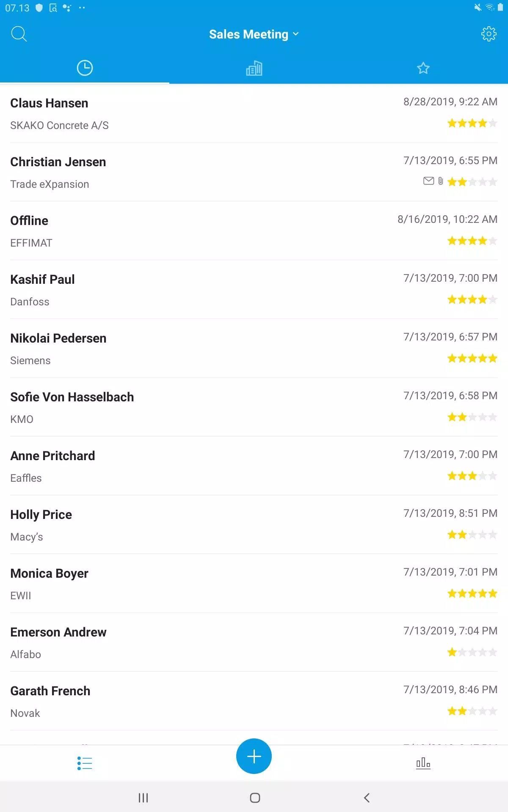Click the star rating for Nikolai Pedersen
This screenshot has width=508, height=812.
tap(472, 359)
